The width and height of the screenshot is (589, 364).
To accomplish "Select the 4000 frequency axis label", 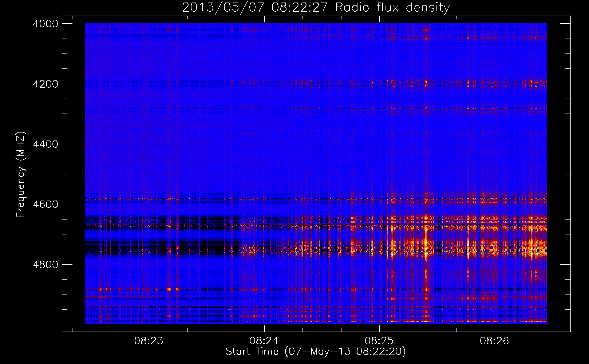I will pos(46,24).
